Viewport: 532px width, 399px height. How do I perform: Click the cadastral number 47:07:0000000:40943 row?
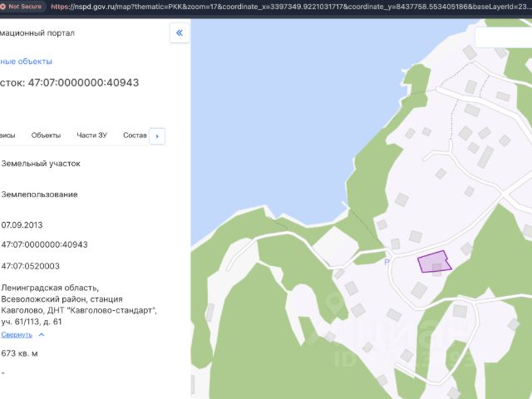44,244
